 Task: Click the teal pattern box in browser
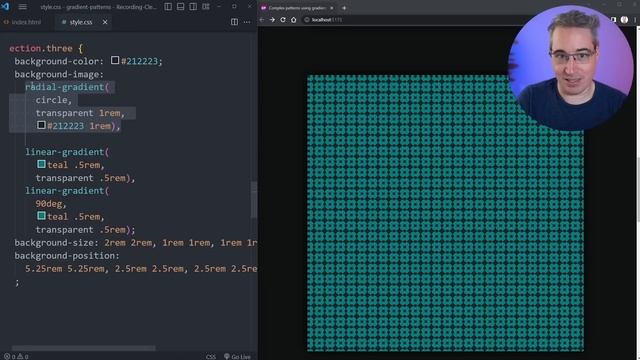click(445, 213)
